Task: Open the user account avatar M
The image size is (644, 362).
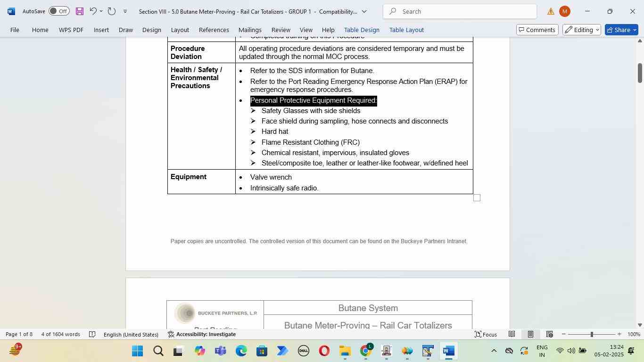Action: [x=564, y=11]
